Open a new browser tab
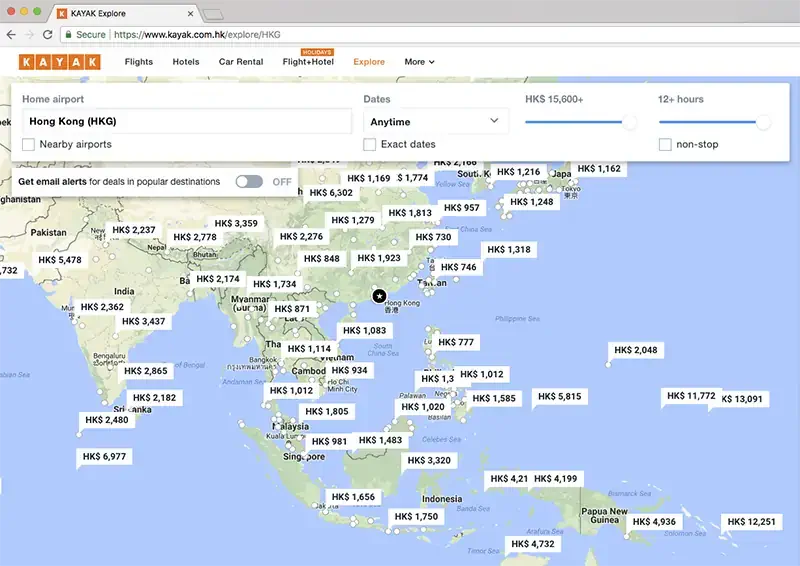Viewport: 800px width, 566px height. point(212,15)
